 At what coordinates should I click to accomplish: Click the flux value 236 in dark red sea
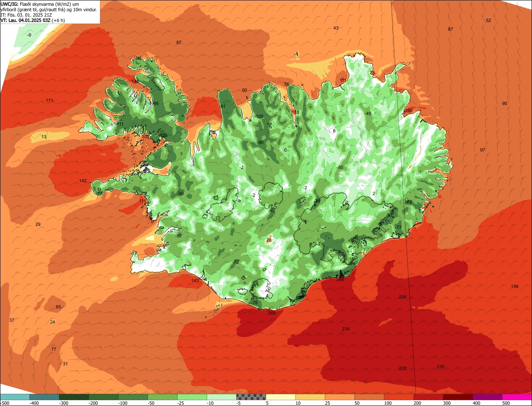[x=403, y=297]
